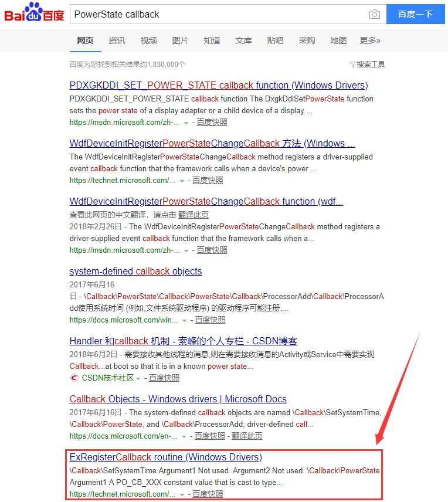Click date text 2018年6月2日
Viewport: 448px width, 502px height.
pyautogui.click(x=93, y=354)
